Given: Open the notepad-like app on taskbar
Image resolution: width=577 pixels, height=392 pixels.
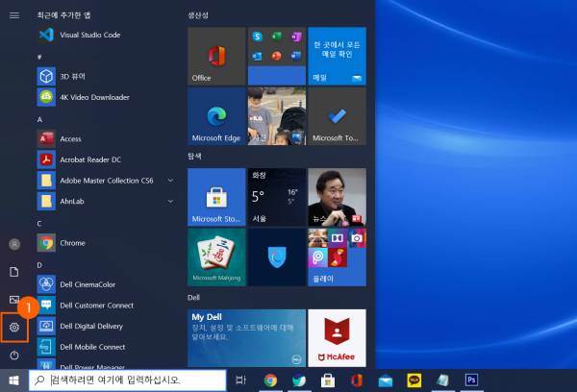Looking at the screenshot, I should [442, 380].
